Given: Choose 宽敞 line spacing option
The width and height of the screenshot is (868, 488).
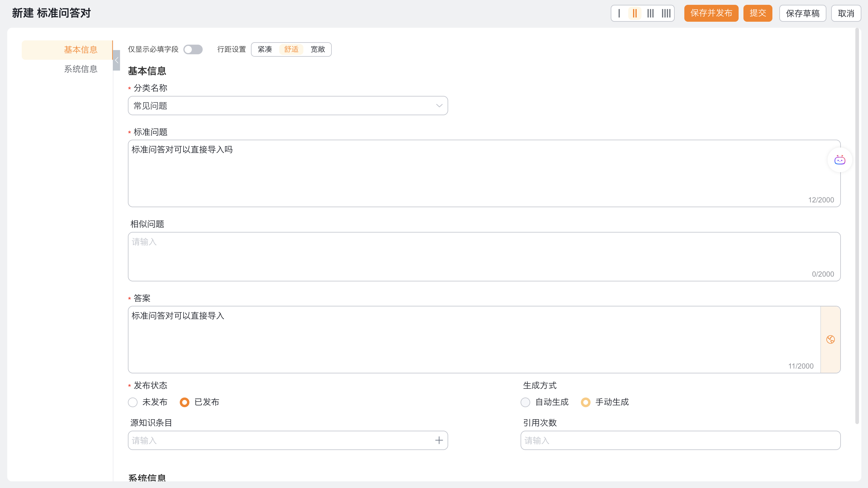Looking at the screenshot, I should coord(317,49).
